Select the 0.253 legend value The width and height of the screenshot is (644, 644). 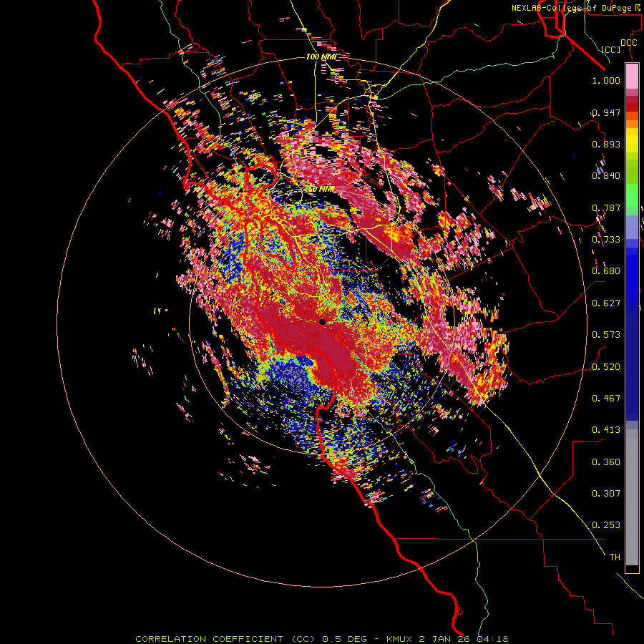pyautogui.click(x=606, y=525)
